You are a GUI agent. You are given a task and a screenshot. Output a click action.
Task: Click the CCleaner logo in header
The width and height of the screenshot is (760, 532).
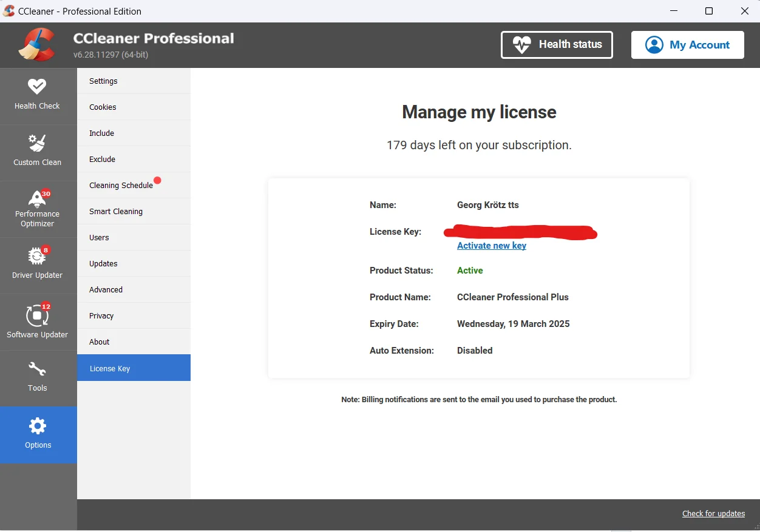(x=37, y=45)
